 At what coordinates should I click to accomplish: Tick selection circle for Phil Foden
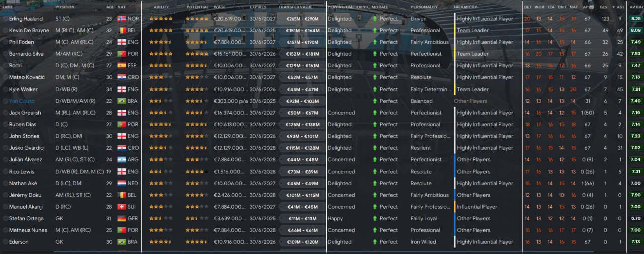coord(5,42)
